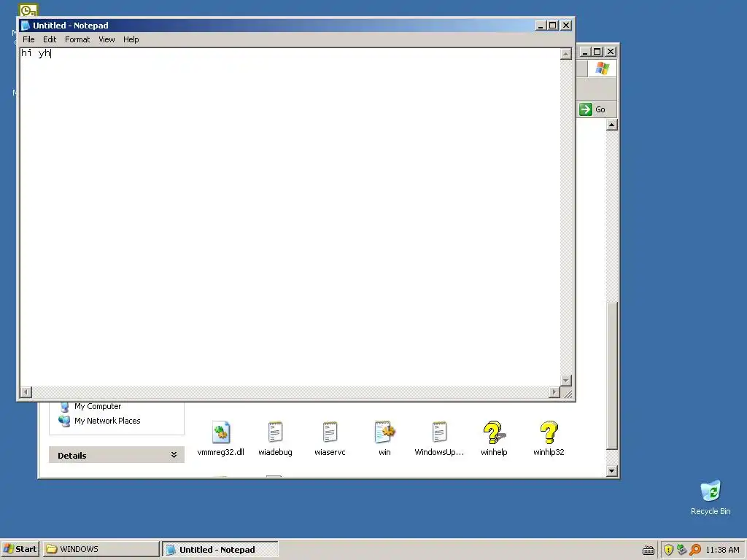Click the Explorer vertical scrollbar thumb

coord(612,376)
